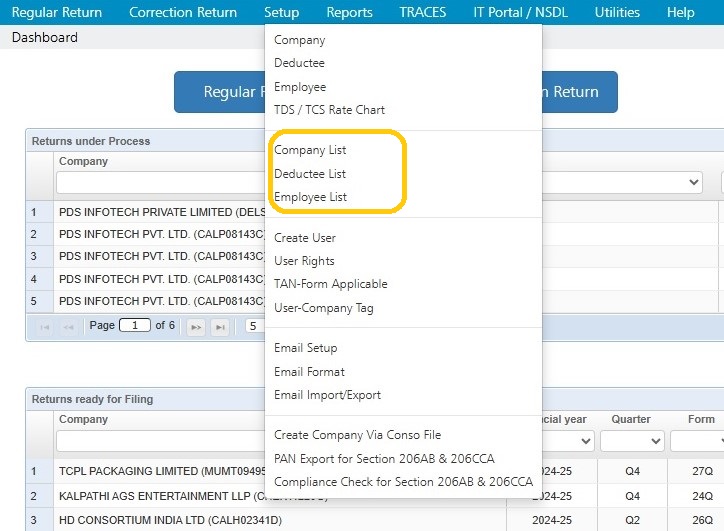724x531 pixels.
Task: Click Q2 quarter cell
Action: (x=632, y=520)
